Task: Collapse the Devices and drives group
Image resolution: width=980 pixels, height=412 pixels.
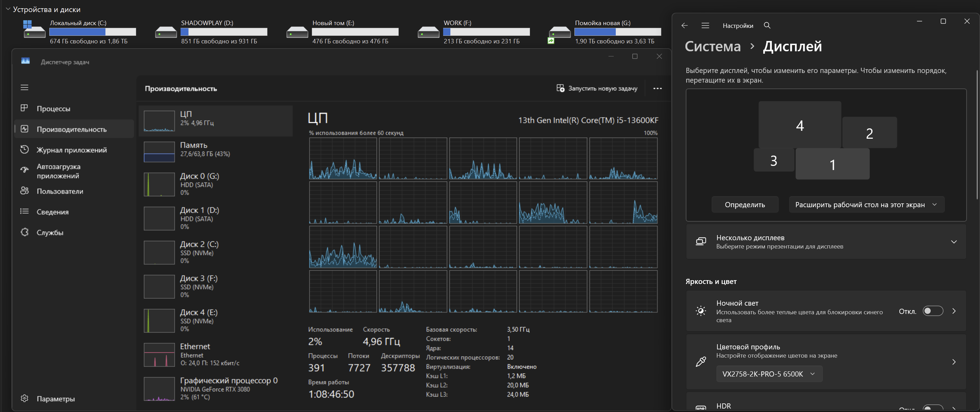Action: tap(8, 9)
